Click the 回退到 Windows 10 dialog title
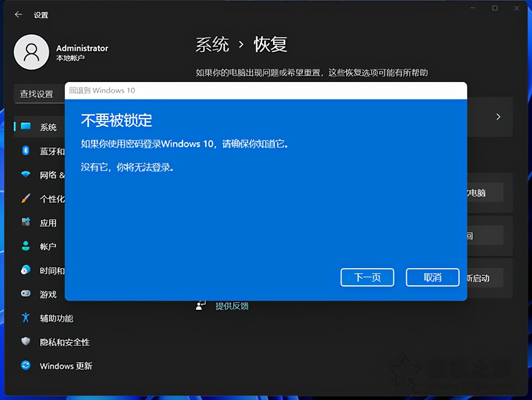Screen dimensions: 532x400 tap(102, 90)
